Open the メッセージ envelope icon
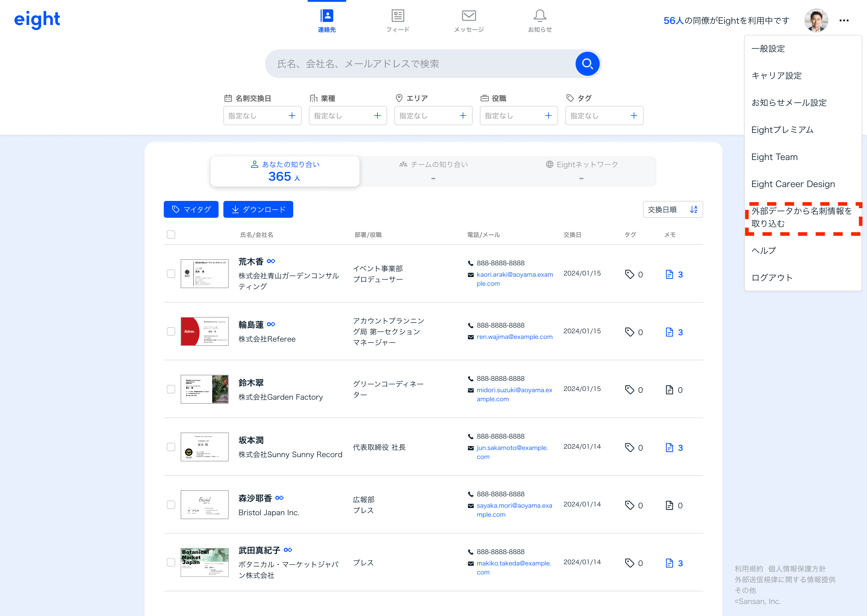 (x=469, y=16)
